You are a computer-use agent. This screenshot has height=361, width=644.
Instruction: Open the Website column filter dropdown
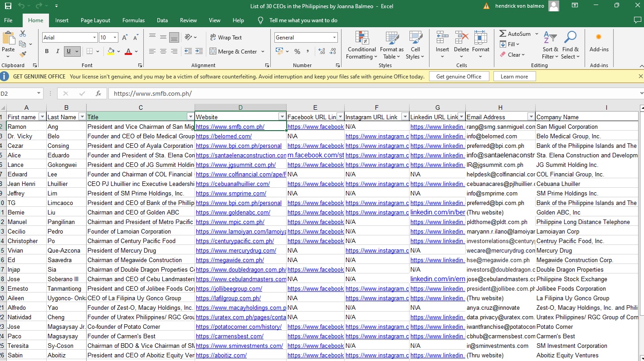point(282,117)
